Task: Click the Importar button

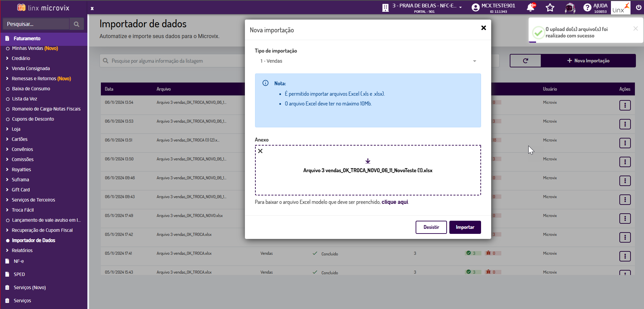Action: [465, 227]
